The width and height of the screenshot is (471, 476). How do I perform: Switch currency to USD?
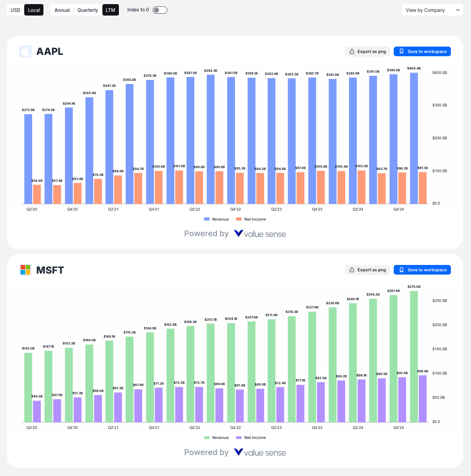click(x=15, y=10)
